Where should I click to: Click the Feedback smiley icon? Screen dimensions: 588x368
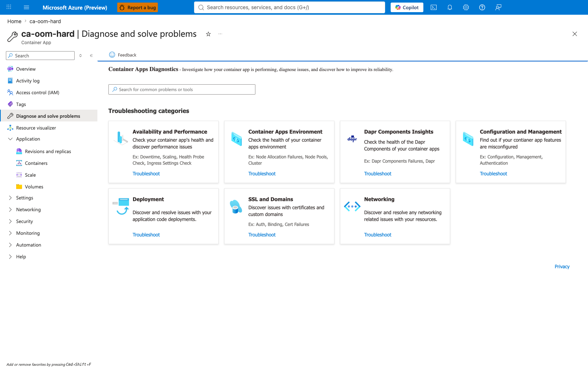point(112,55)
